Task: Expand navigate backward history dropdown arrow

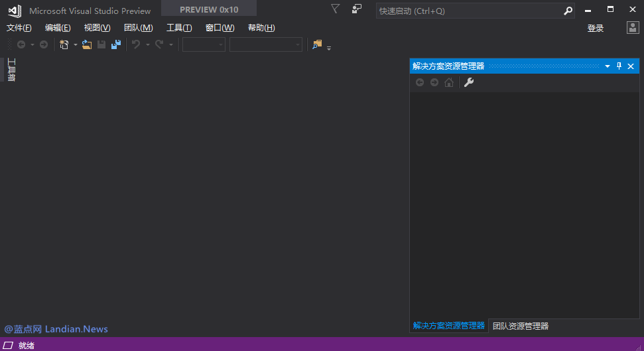Action: coord(32,44)
